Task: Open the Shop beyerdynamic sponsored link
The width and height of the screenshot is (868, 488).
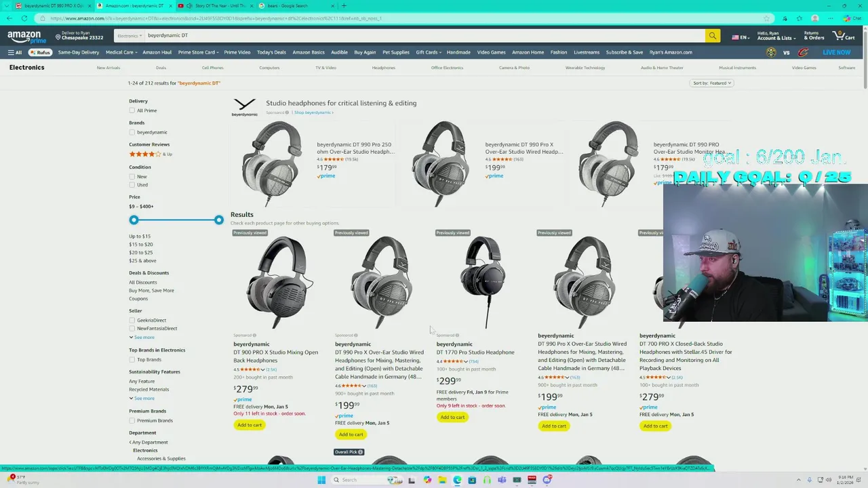Action: [313, 113]
